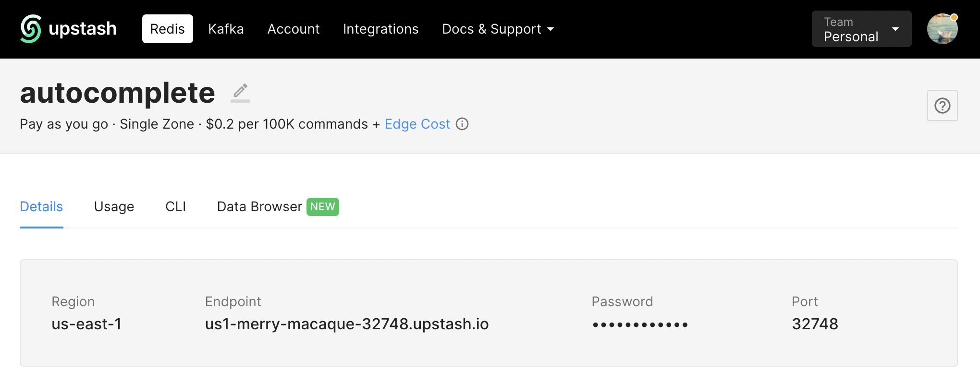Image resolution: width=980 pixels, height=384 pixels.
Task: Click the pencil icon to rename database
Action: [240, 92]
